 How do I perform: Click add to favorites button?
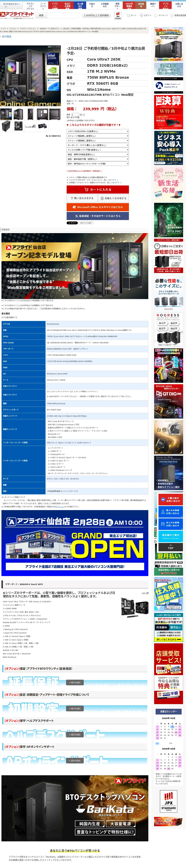85,223
